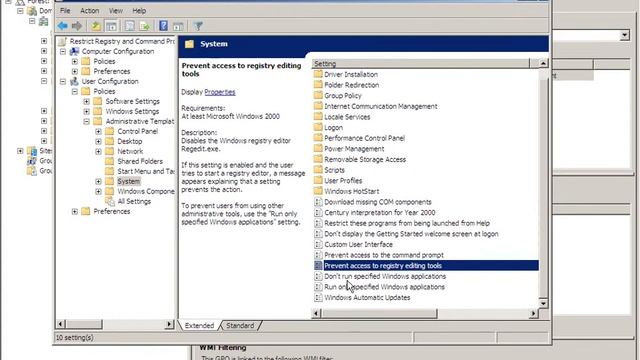
Task: Select 'Run only specified Windows applications'
Action: [x=384, y=287]
